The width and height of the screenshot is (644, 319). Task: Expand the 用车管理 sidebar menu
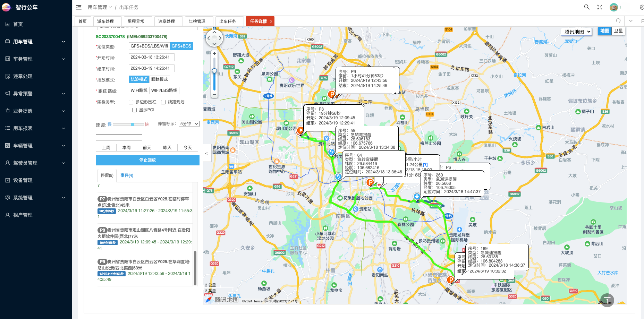[x=36, y=42]
